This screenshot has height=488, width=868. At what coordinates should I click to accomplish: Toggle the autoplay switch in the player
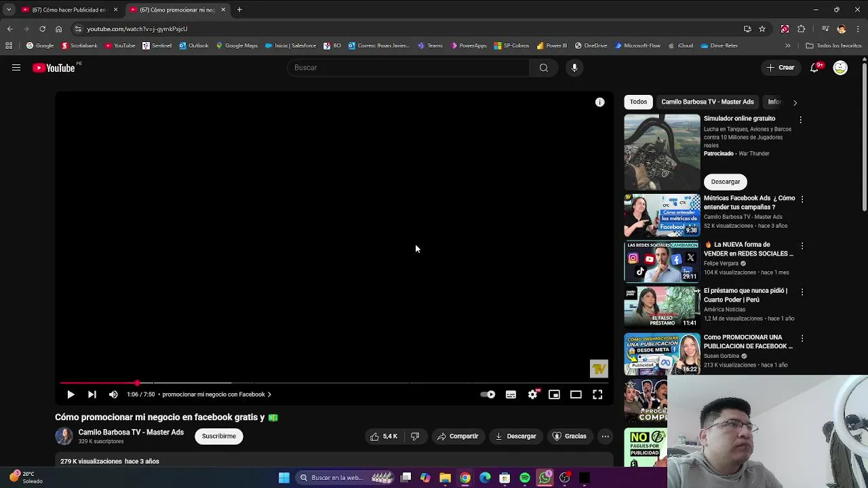[x=488, y=394]
